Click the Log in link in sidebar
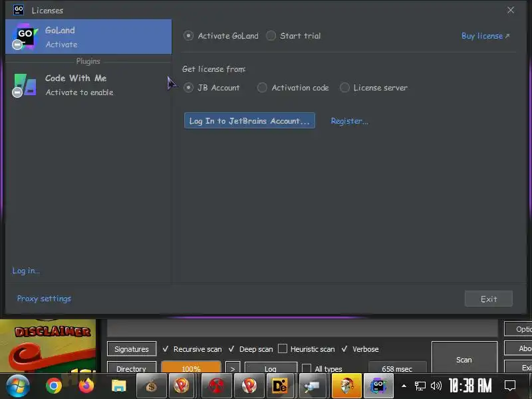The height and width of the screenshot is (399, 532). (26, 271)
